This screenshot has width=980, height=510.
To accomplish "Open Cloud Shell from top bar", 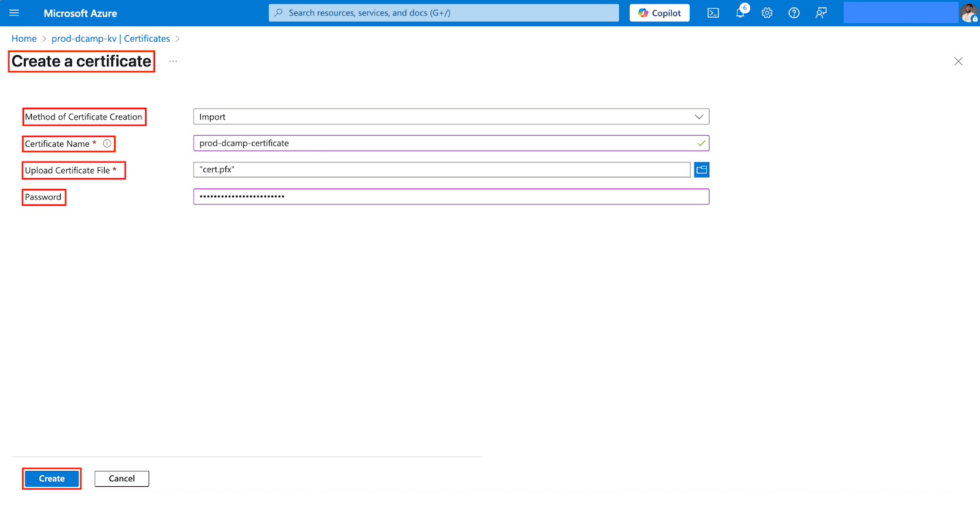I will click(714, 13).
